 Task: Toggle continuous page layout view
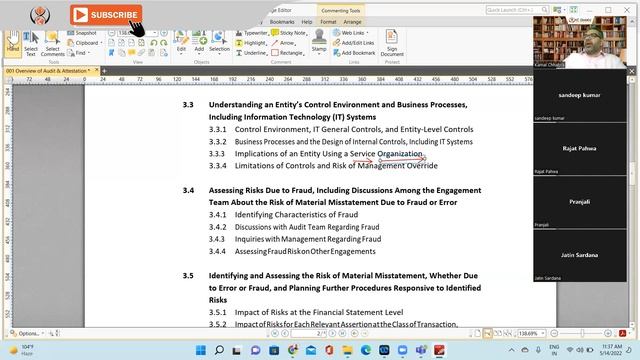(487, 333)
